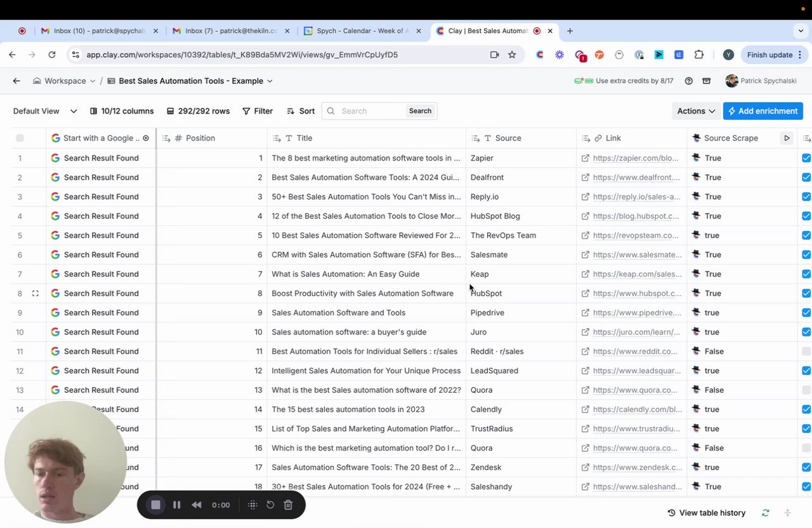This screenshot has width=812, height=528.
Task: Open the archive box icon in header
Action: coord(707,81)
